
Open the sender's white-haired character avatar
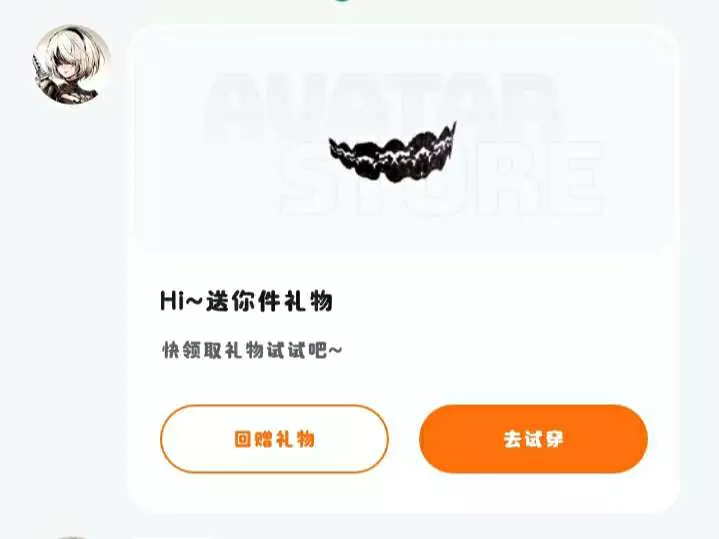point(71,64)
